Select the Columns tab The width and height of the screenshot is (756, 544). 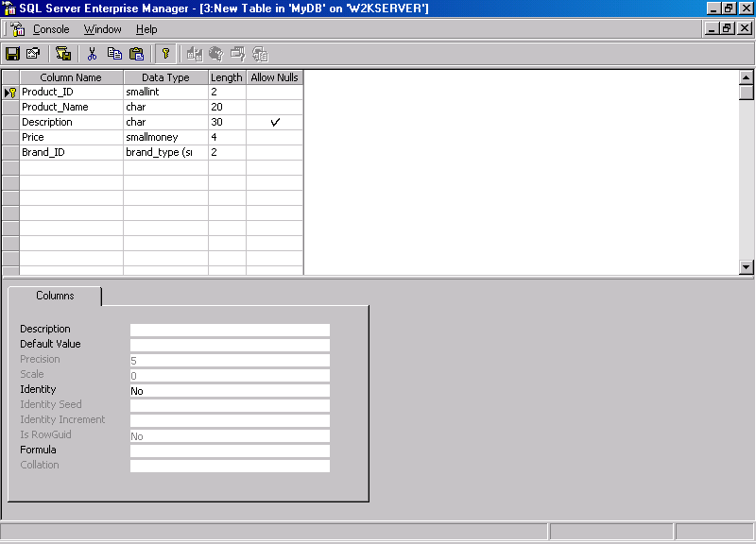pos(55,296)
